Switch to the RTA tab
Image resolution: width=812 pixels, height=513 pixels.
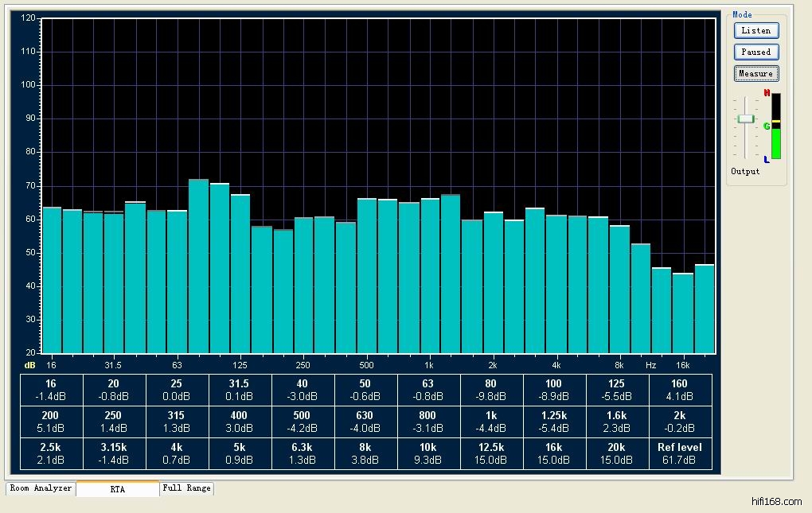point(117,489)
